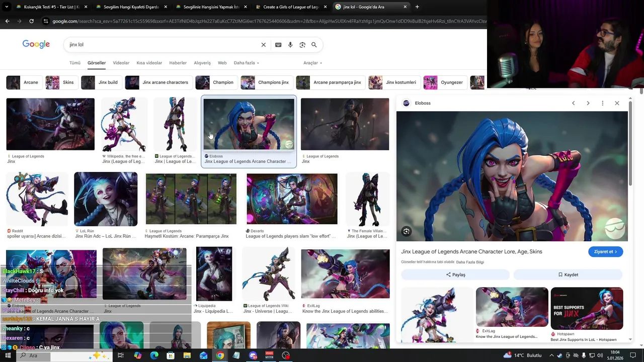The image size is (644, 362).
Task: Expand the 'Daha fazla' dropdown
Action: click(247, 63)
